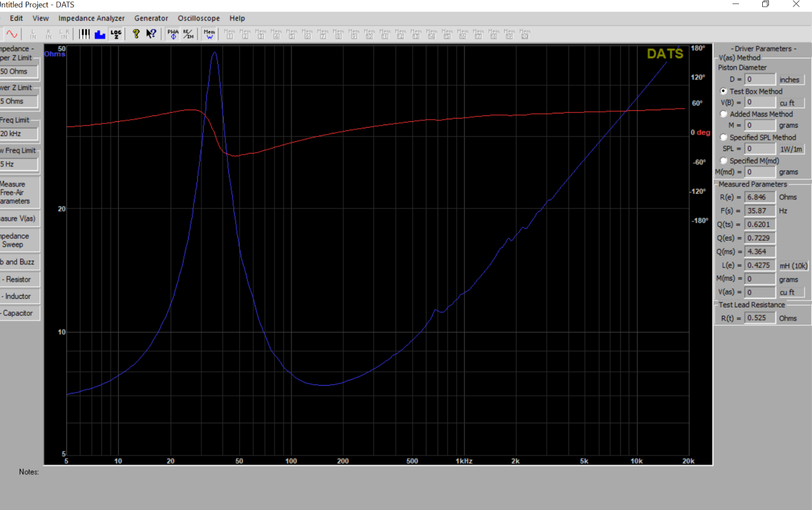Viewport: 812px width, 510px height.
Task: Open the Generator menu
Action: (x=151, y=18)
